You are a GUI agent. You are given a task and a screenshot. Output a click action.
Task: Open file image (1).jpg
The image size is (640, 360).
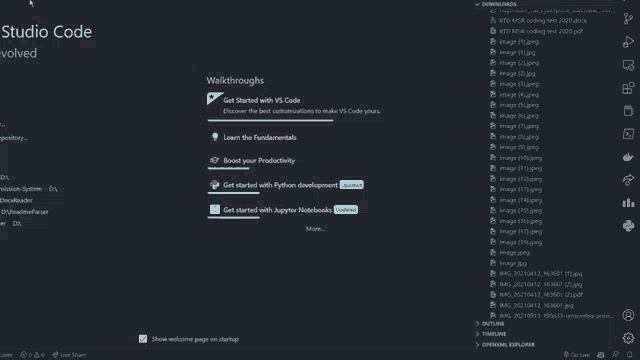(x=517, y=52)
